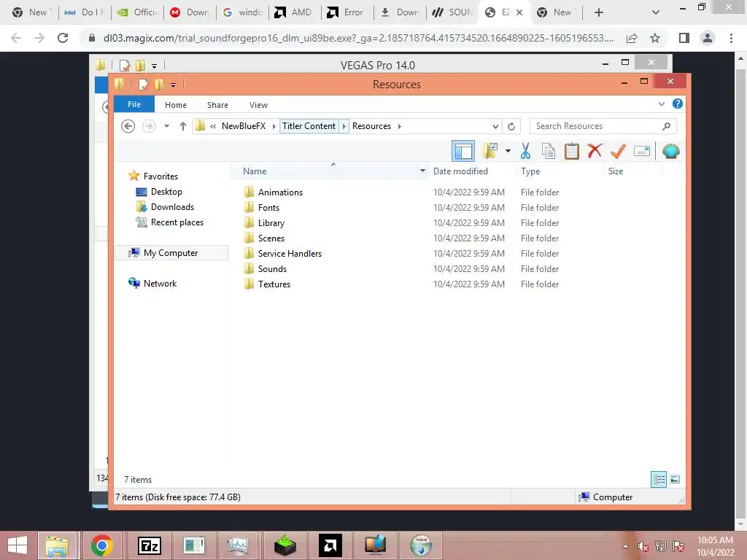Select the Library folder
Viewport: 747px width, 560px height.
click(271, 223)
